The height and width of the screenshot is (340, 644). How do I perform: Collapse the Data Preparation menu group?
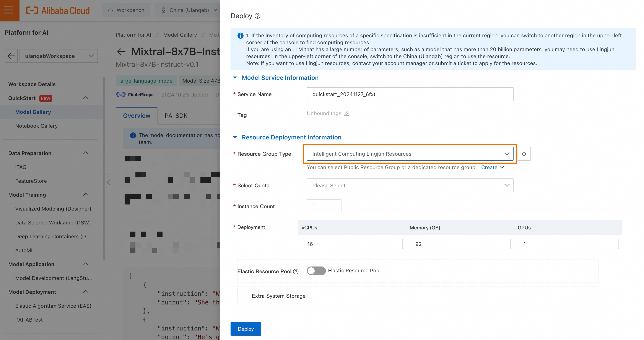[86, 153]
